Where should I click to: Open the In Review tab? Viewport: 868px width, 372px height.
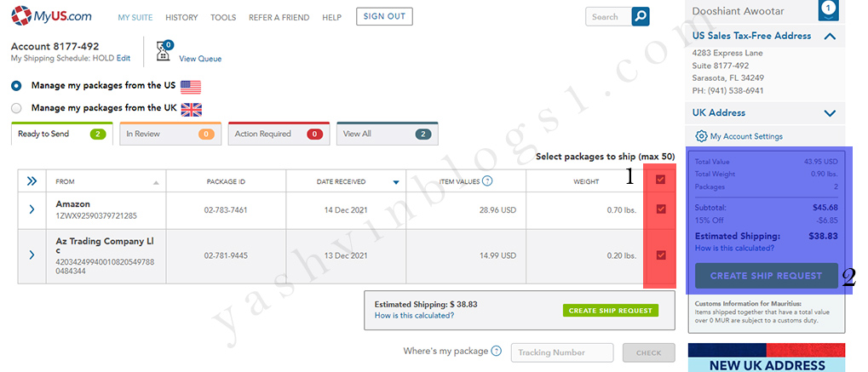(169, 134)
